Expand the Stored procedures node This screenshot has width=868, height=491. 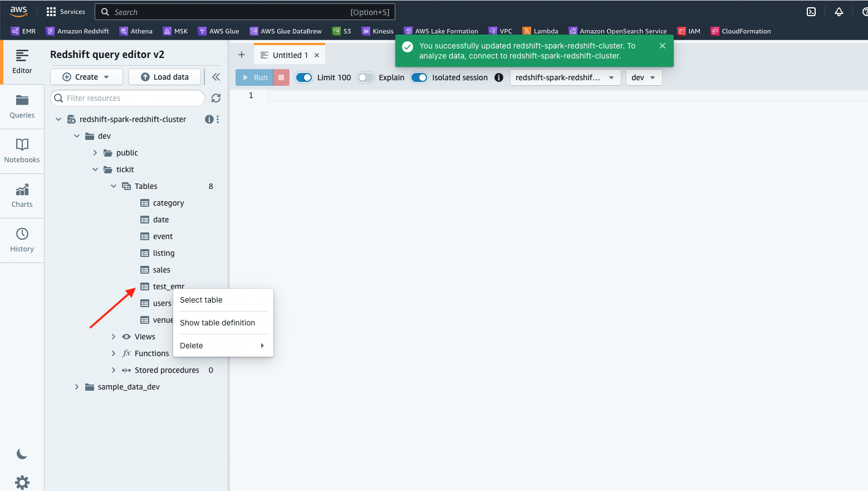coord(114,370)
